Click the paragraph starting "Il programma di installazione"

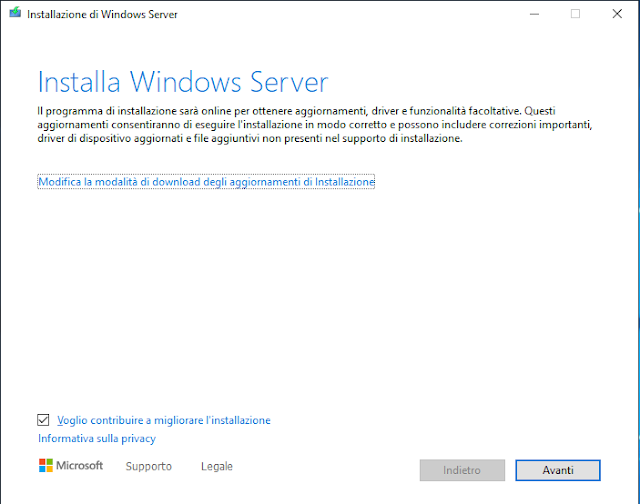(x=315, y=124)
